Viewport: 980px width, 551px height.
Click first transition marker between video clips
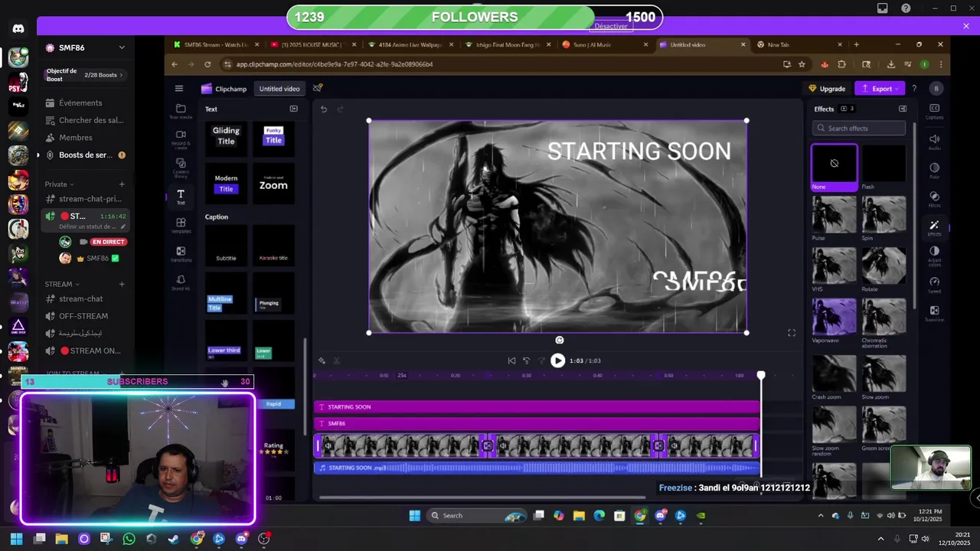487,445
